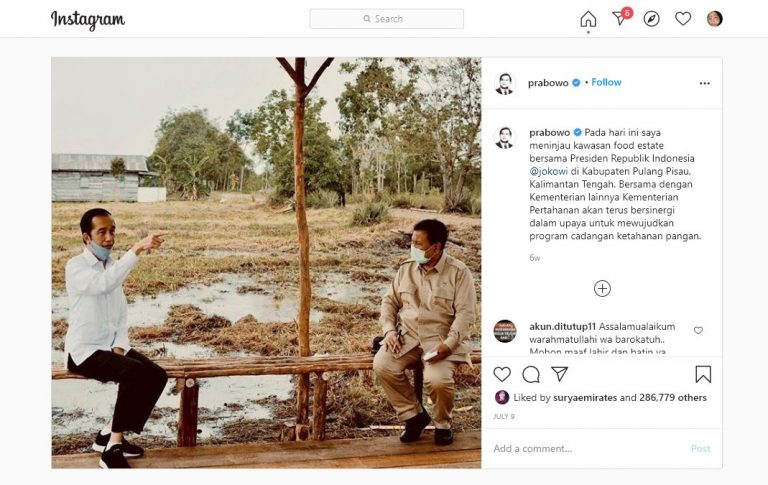This screenshot has height=485, width=768.
Task: Open suryaemirates liker avatar
Action: point(502,397)
